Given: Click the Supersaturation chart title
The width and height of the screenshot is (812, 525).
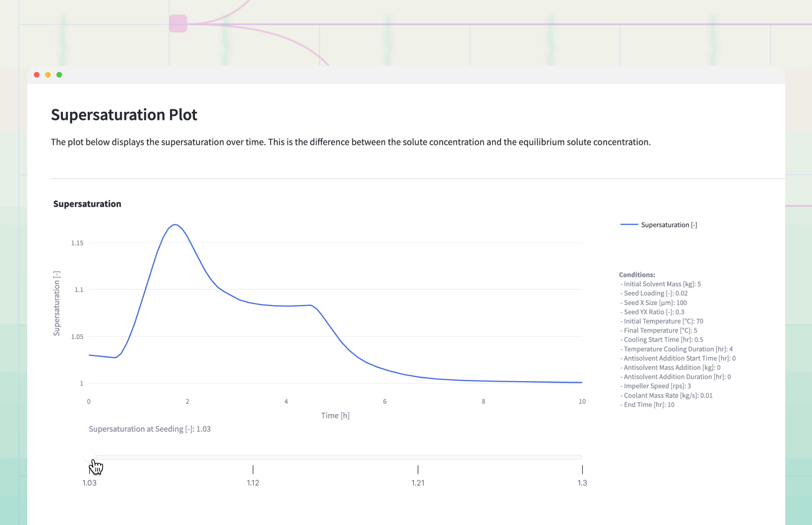Looking at the screenshot, I should click(x=87, y=204).
